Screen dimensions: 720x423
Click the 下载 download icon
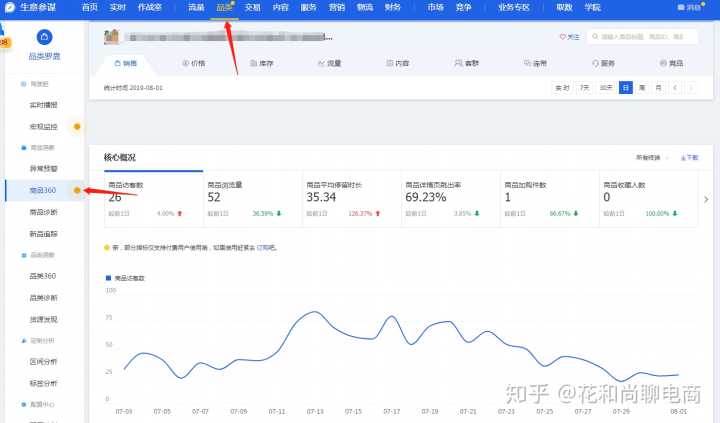pyautogui.click(x=683, y=157)
